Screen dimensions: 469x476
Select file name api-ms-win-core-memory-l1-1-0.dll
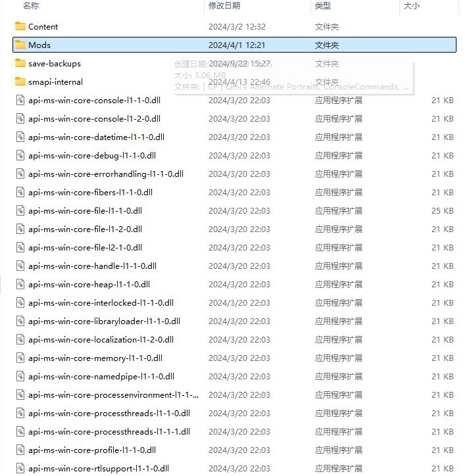coord(95,358)
